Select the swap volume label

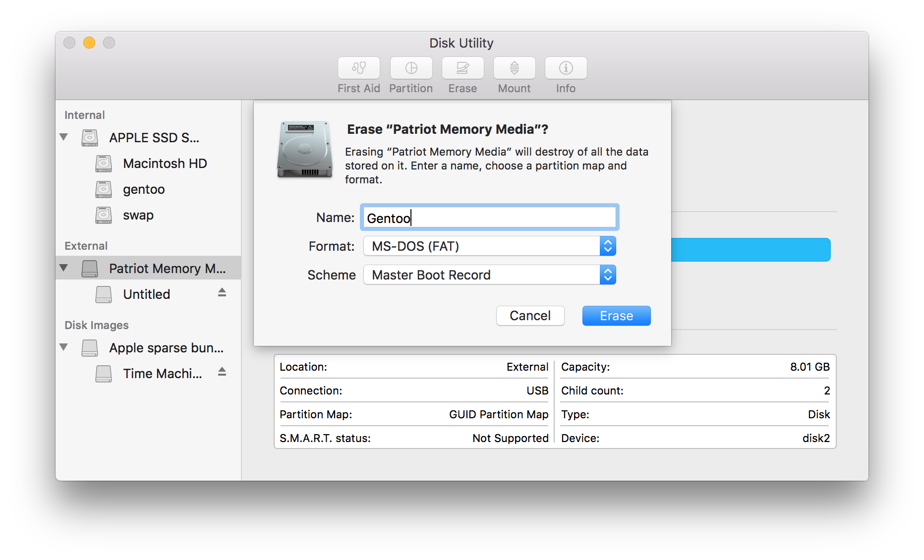(x=138, y=215)
